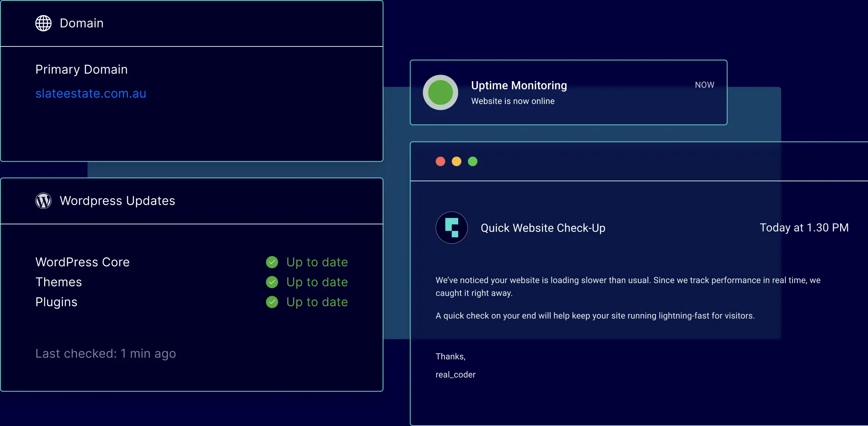Click the Thanks, sign-off line

point(451,357)
